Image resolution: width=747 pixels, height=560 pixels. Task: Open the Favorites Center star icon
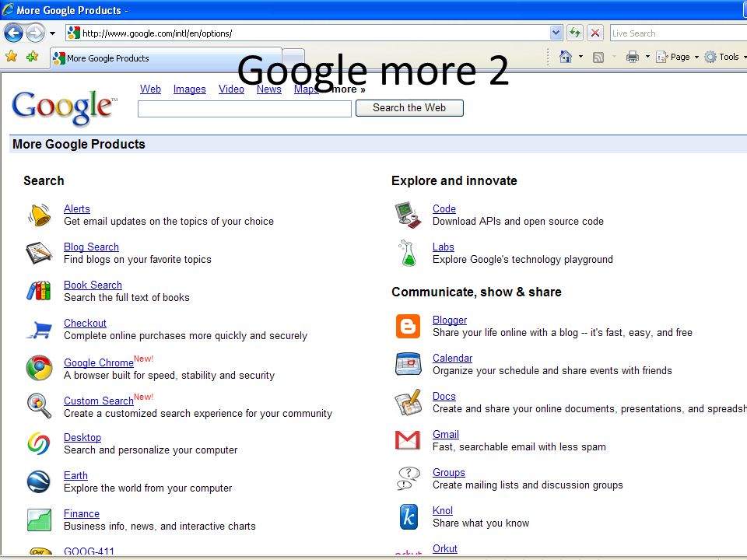tap(12, 57)
